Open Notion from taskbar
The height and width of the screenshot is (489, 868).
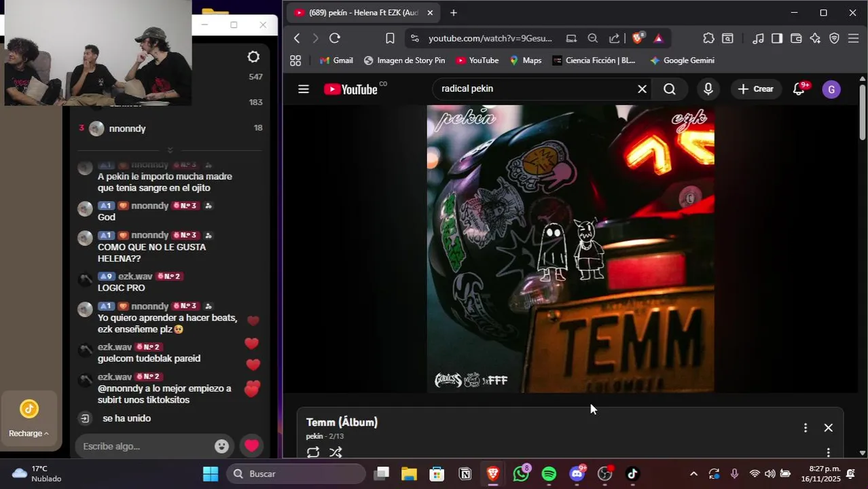tap(465, 473)
